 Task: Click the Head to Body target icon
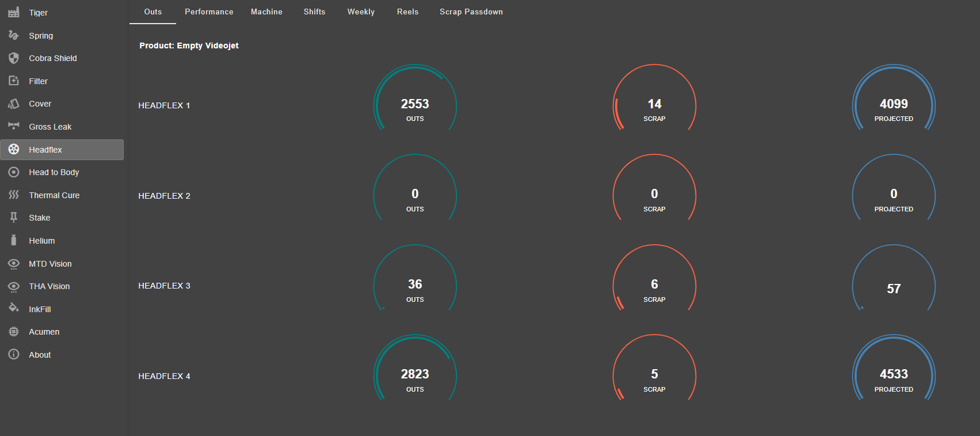[14, 172]
